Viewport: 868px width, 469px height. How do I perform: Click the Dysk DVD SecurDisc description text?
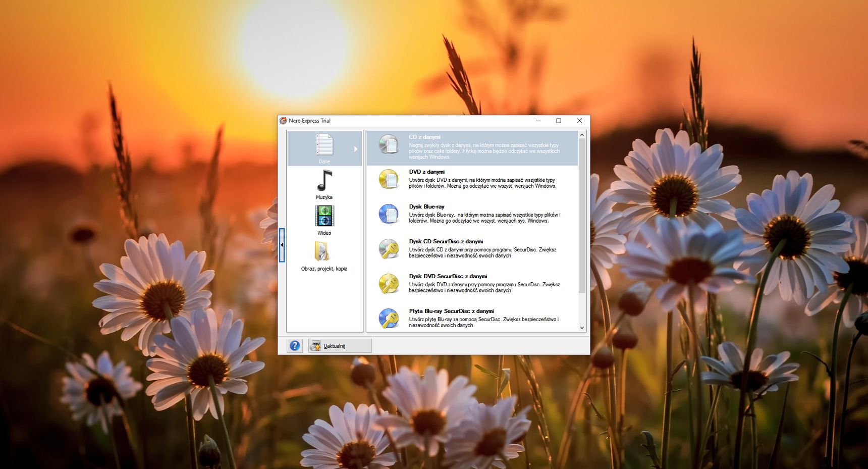[484, 287]
